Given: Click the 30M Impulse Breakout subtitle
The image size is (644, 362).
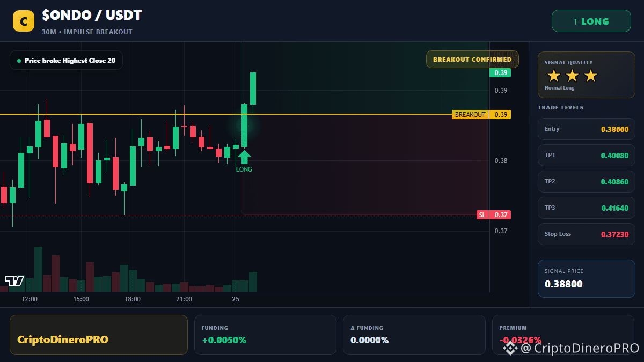Looking at the screenshot, I should tap(87, 32).
